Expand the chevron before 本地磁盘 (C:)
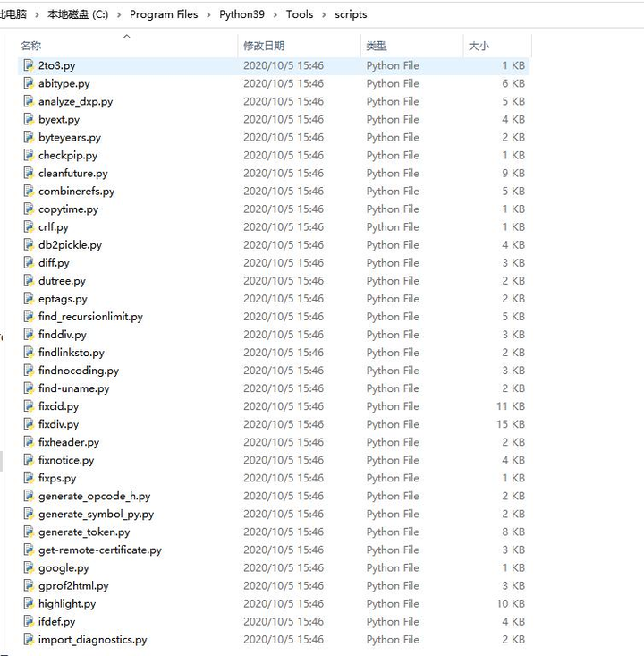644x656 pixels. tap(38, 15)
